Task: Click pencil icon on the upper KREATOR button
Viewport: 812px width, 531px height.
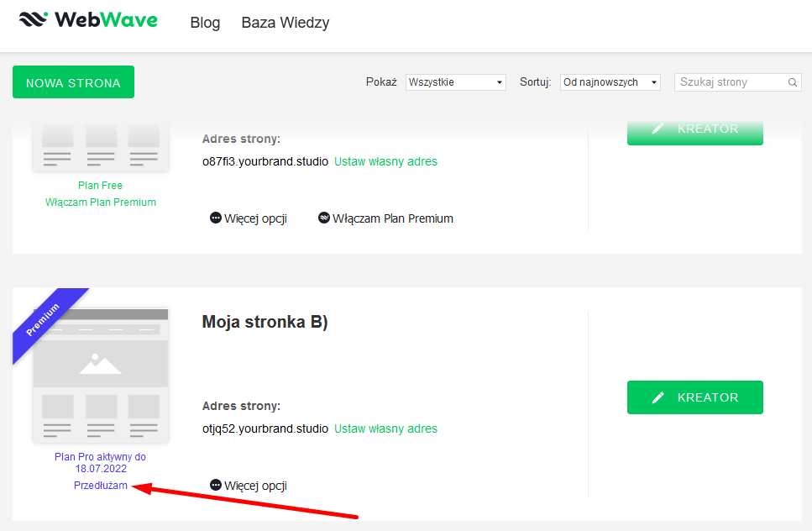Action: [658, 129]
